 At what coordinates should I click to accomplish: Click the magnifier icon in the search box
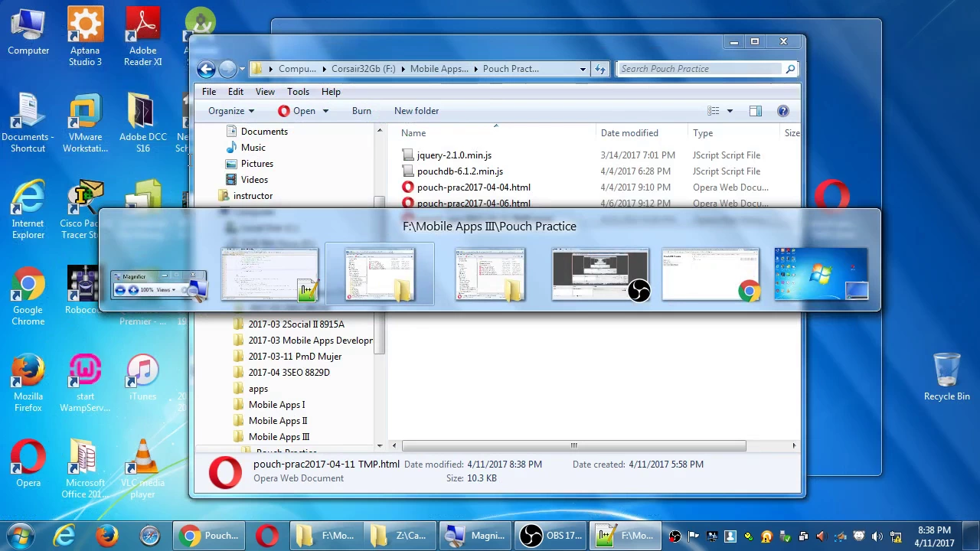(790, 69)
